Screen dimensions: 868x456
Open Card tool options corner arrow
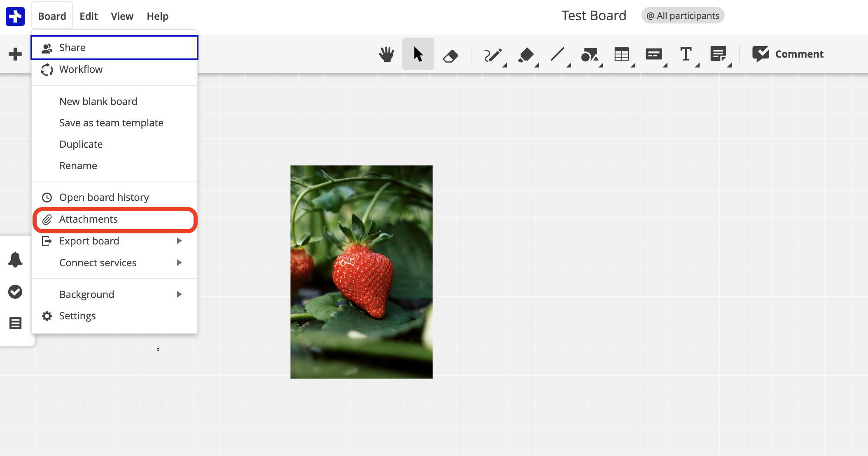point(665,65)
